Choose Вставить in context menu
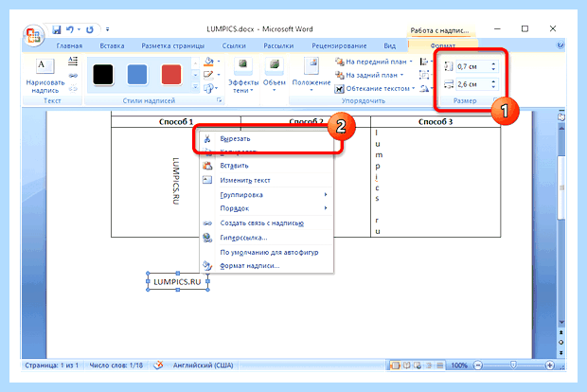Screen dimensions: 587x392 click(267, 166)
